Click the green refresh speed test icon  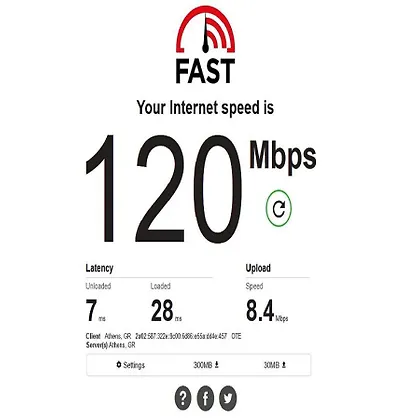(279, 208)
